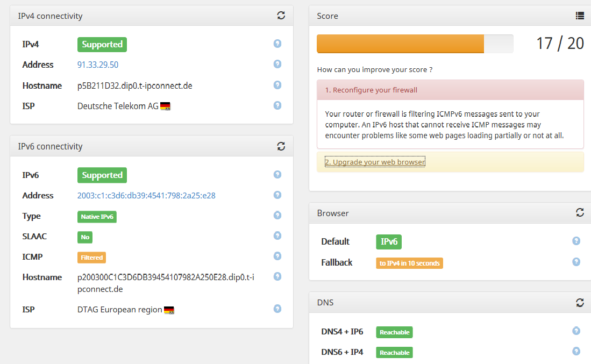Click the orange score progress bar
The width and height of the screenshot is (591, 364).
coord(400,44)
